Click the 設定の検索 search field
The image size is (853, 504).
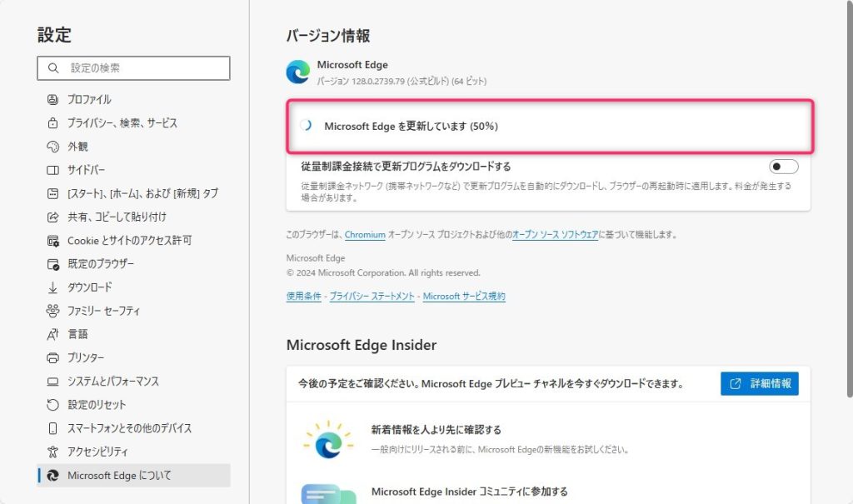pyautogui.click(x=133, y=68)
